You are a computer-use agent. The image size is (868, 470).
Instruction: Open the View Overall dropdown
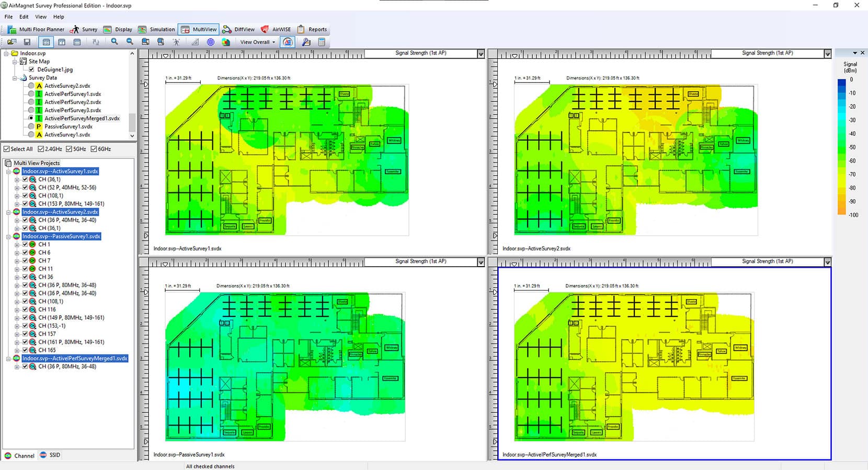(x=257, y=42)
